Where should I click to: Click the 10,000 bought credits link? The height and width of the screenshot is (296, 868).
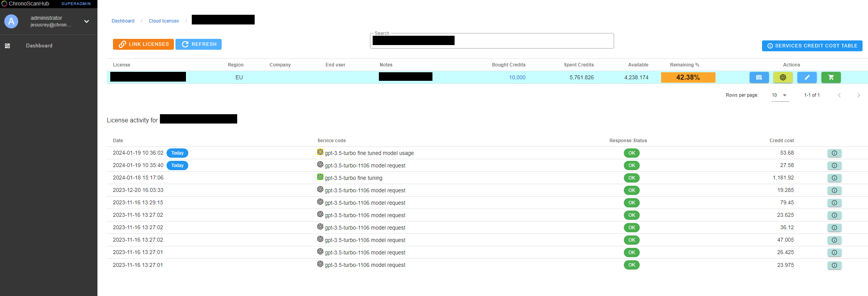(x=517, y=77)
